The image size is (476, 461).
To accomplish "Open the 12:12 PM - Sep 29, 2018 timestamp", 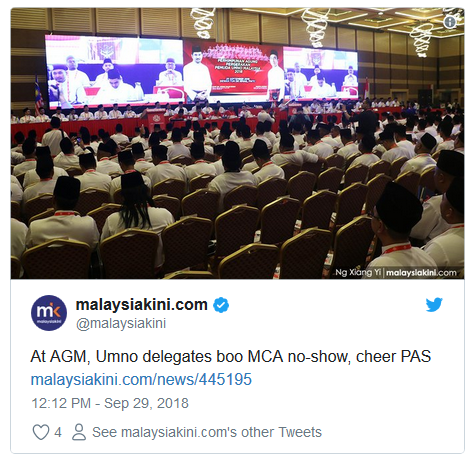I will click(x=110, y=403).
